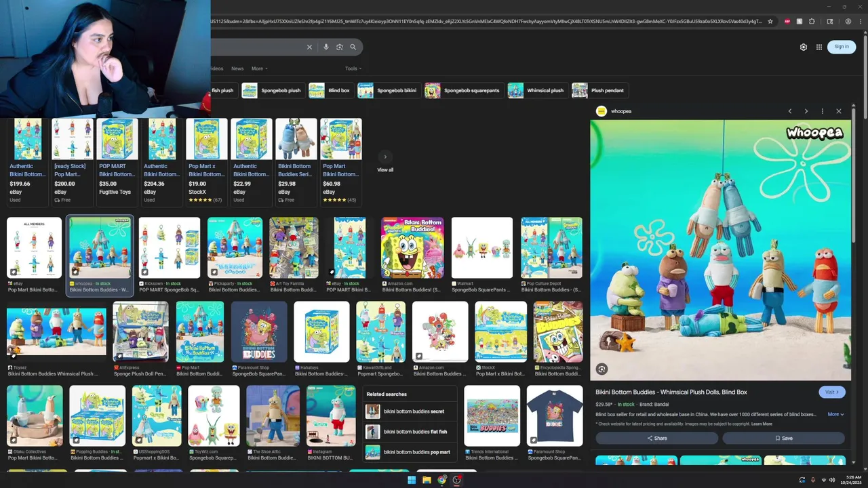868x488 pixels.
Task: Go to previous image in preview panel
Action: (790, 111)
